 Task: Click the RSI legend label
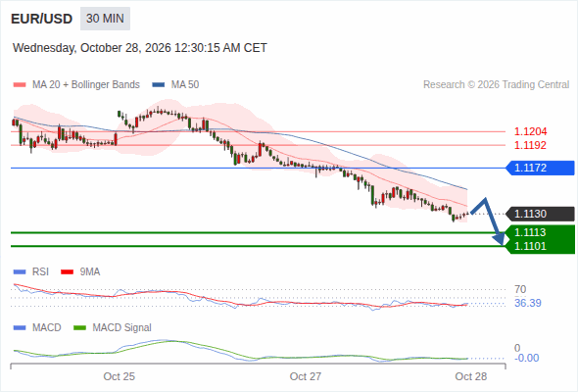tap(40, 272)
